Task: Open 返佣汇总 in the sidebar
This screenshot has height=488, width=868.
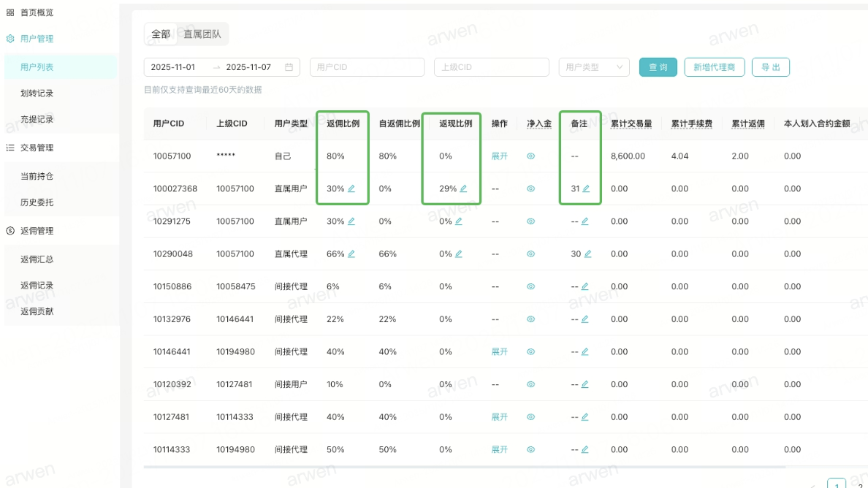Action: [x=37, y=259]
